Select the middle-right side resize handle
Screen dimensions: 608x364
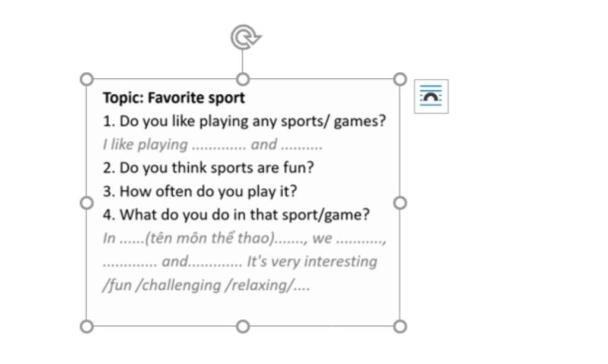coord(400,202)
